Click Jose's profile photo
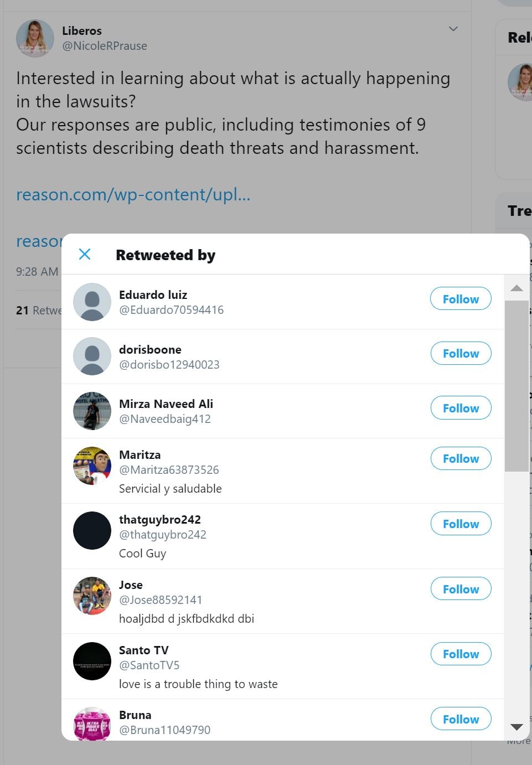This screenshot has height=765, width=532. point(92,596)
